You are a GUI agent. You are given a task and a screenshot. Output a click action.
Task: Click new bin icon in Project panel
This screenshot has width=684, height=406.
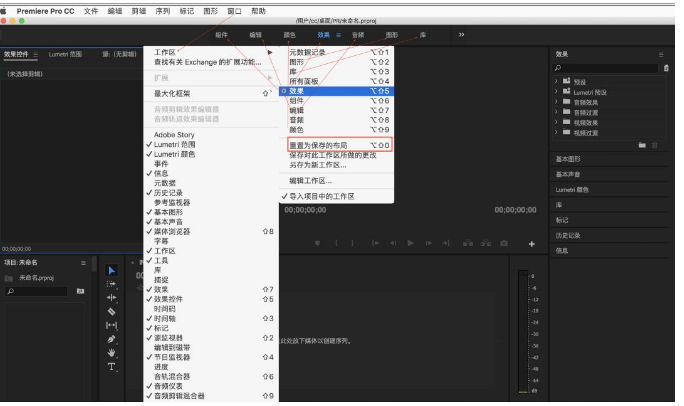[80, 291]
